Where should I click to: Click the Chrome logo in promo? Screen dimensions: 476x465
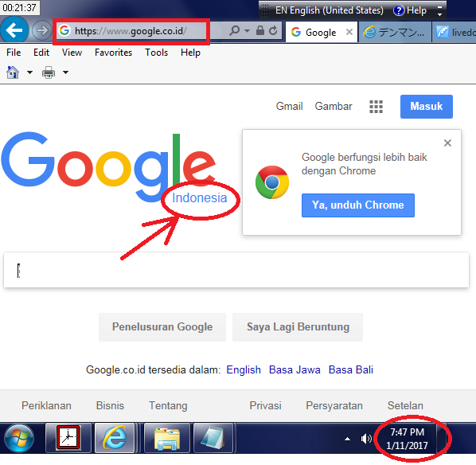(x=272, y=182)
